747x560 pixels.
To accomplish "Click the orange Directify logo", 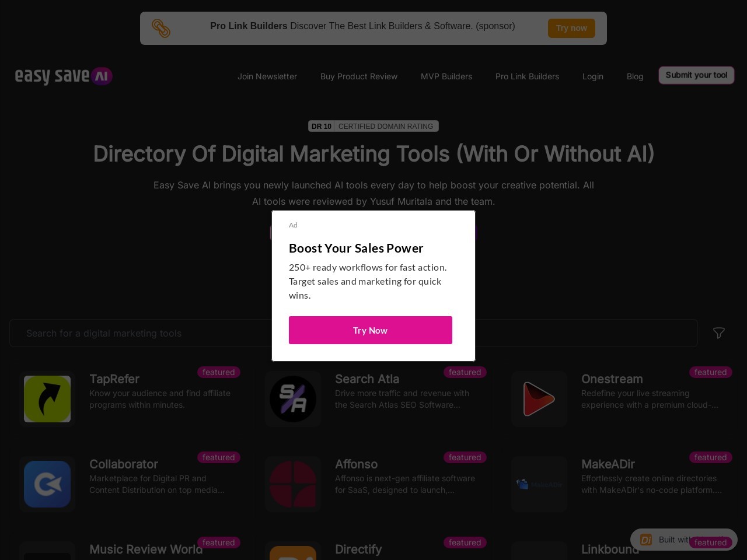I will click(293, 553).
